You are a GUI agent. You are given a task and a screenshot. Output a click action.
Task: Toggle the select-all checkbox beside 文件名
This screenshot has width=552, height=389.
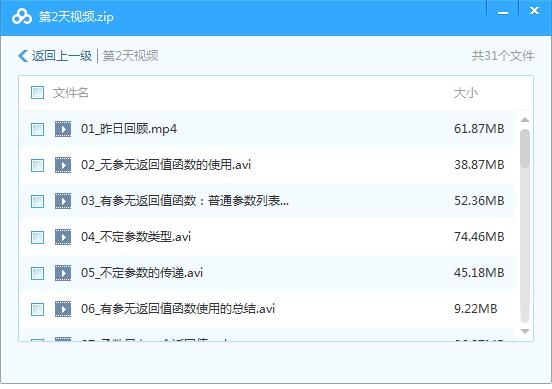tap(37, 93)
